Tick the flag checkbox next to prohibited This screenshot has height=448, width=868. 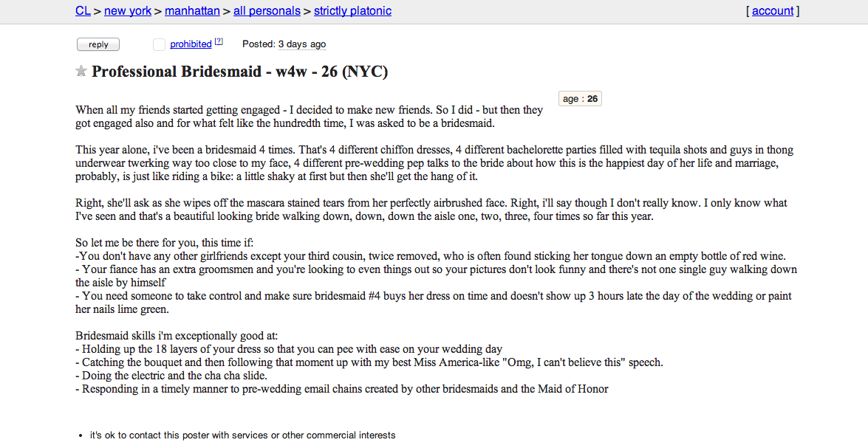tap(159, 45)
